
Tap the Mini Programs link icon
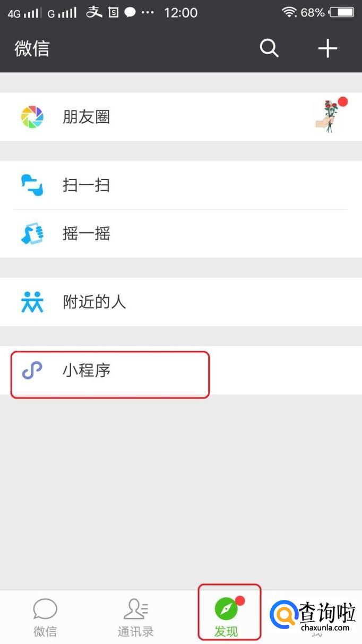click(x=32, y=370)
